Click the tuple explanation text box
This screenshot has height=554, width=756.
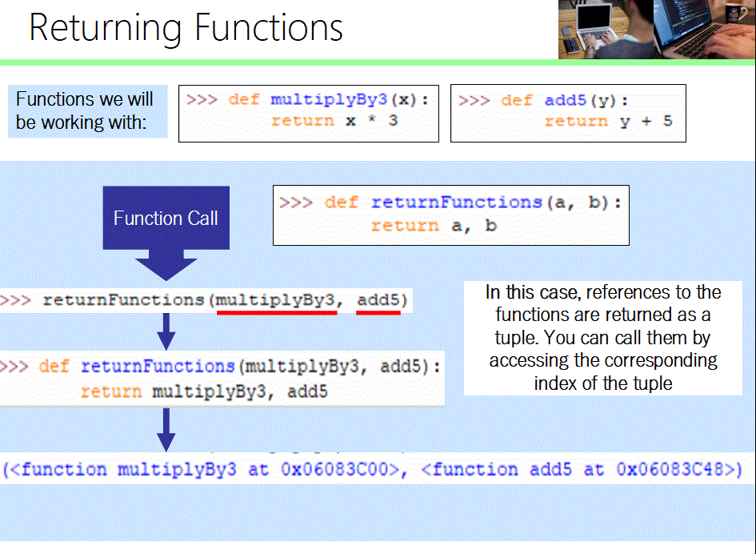[x=602, y=338]
